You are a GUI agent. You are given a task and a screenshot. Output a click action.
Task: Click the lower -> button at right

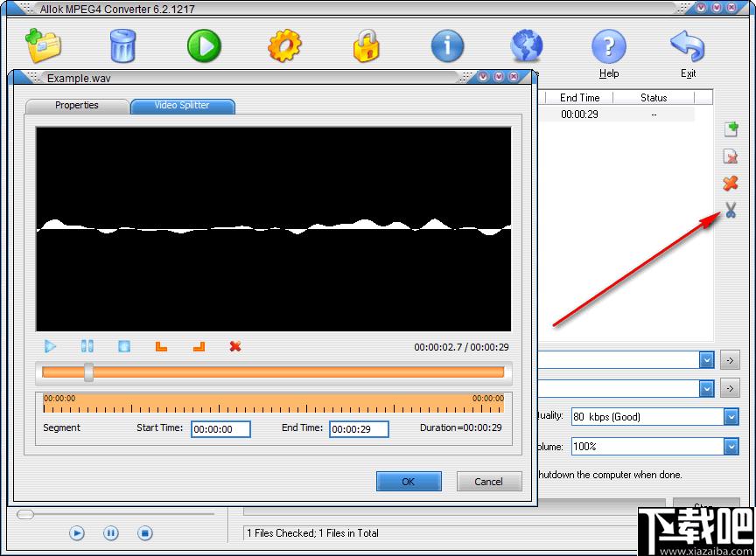[x=730, y=388]
